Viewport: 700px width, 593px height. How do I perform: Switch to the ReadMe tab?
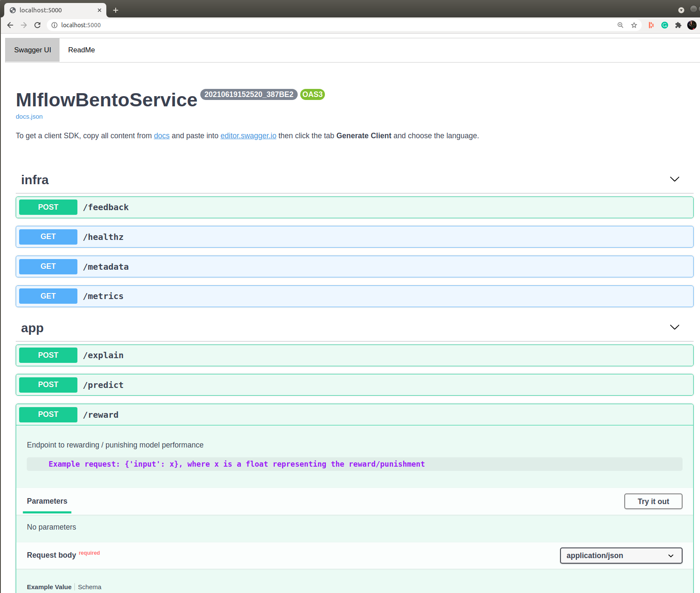pos(81,50)
